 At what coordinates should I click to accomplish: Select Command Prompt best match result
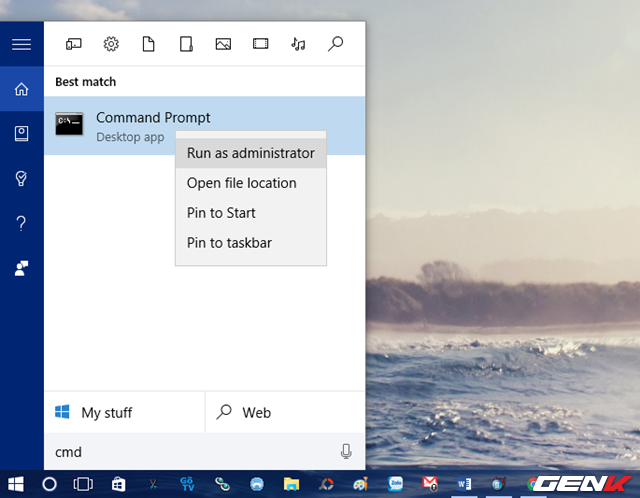click(204, 126)
